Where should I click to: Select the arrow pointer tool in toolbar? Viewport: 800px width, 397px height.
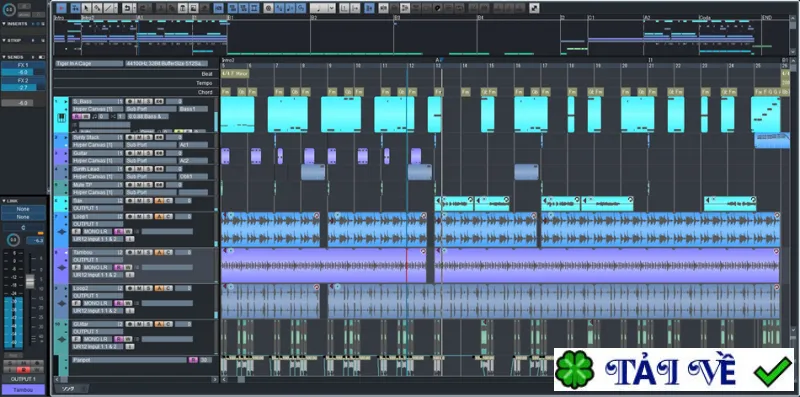point(86,8)
